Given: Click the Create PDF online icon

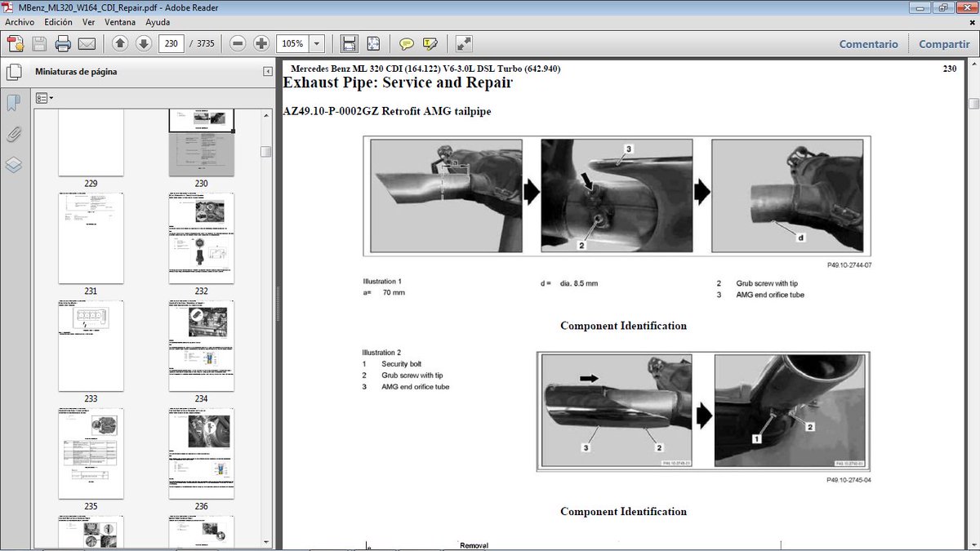Looking at the screenshot, I should point(15,44).
